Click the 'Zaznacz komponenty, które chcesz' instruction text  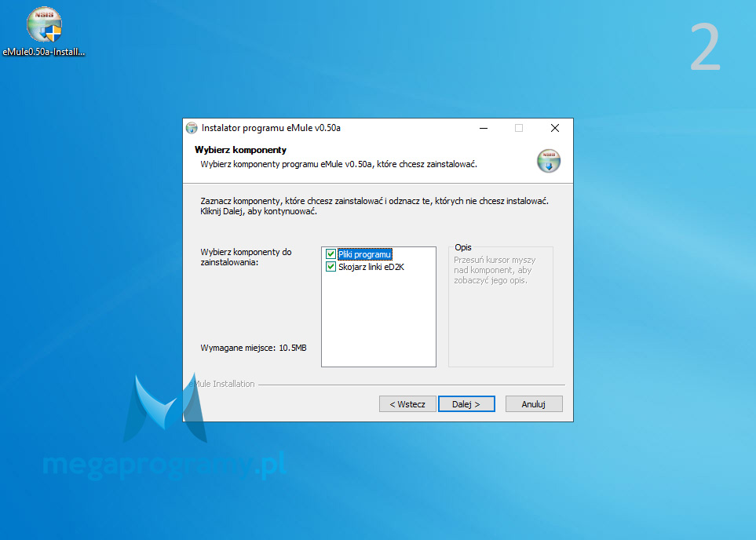[x=374, y=206]
